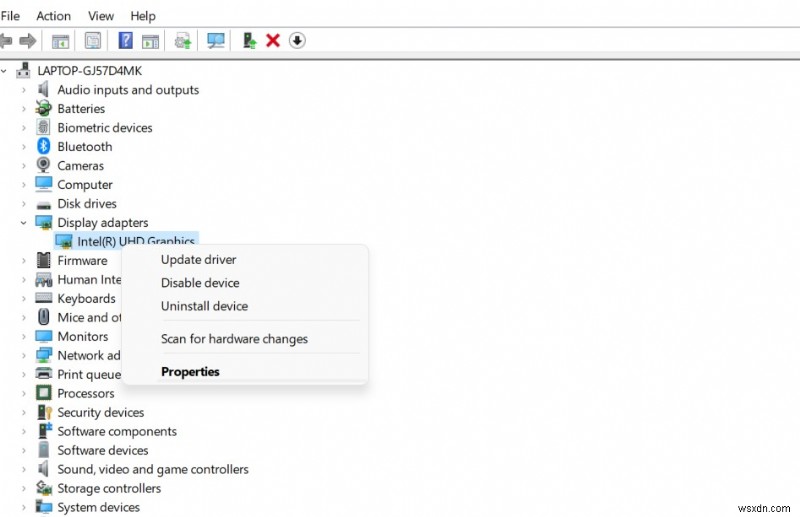
Task: Click the Storage controllers icon
Action: tap(44, 488)
